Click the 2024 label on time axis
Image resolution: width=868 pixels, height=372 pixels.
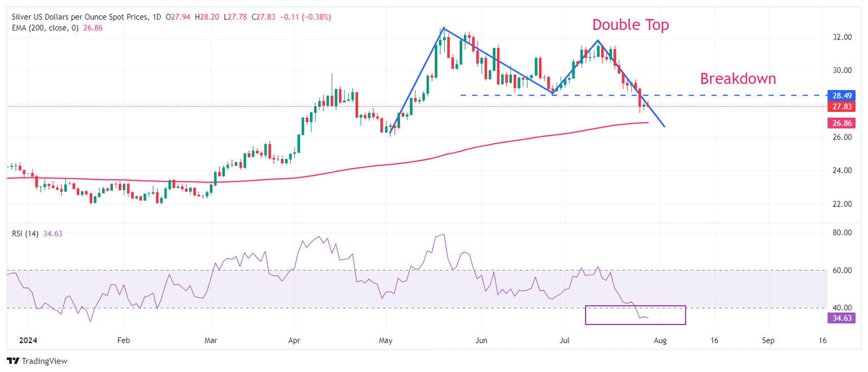click(x=28, y=340)
